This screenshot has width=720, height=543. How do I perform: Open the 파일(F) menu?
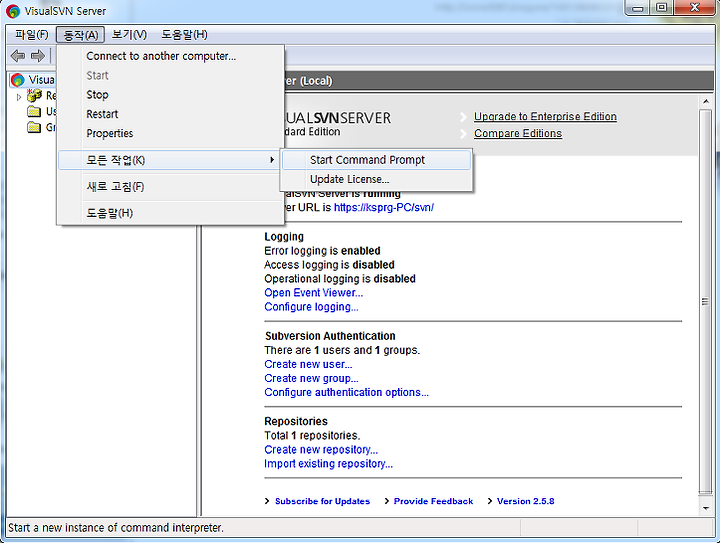31,35
